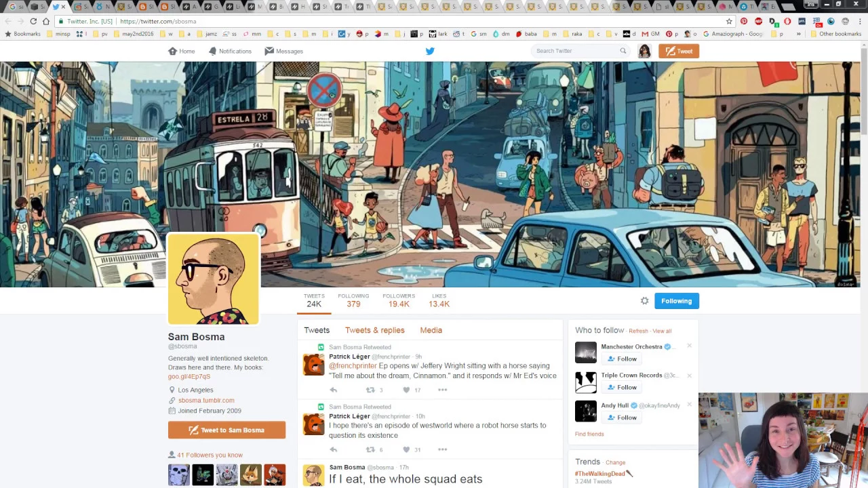The image size is (868, 488).
Task: Open Messages from top navigation
Action: 283,51
